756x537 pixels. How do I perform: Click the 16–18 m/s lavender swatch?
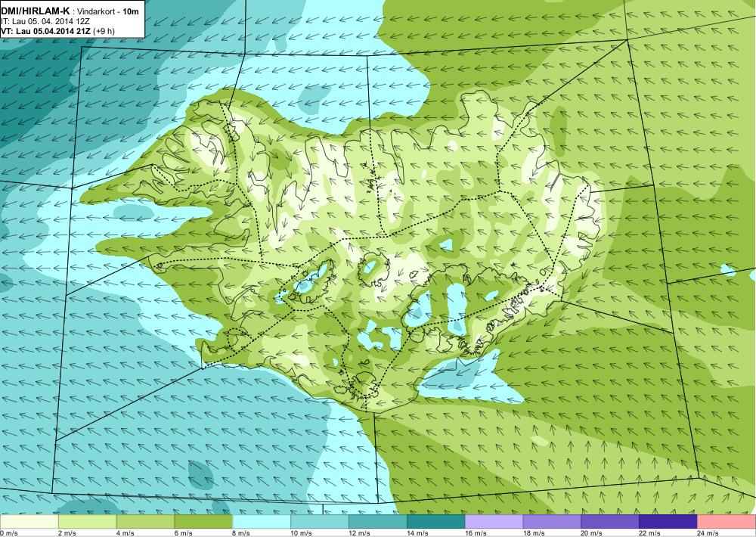tap(494, 522)
